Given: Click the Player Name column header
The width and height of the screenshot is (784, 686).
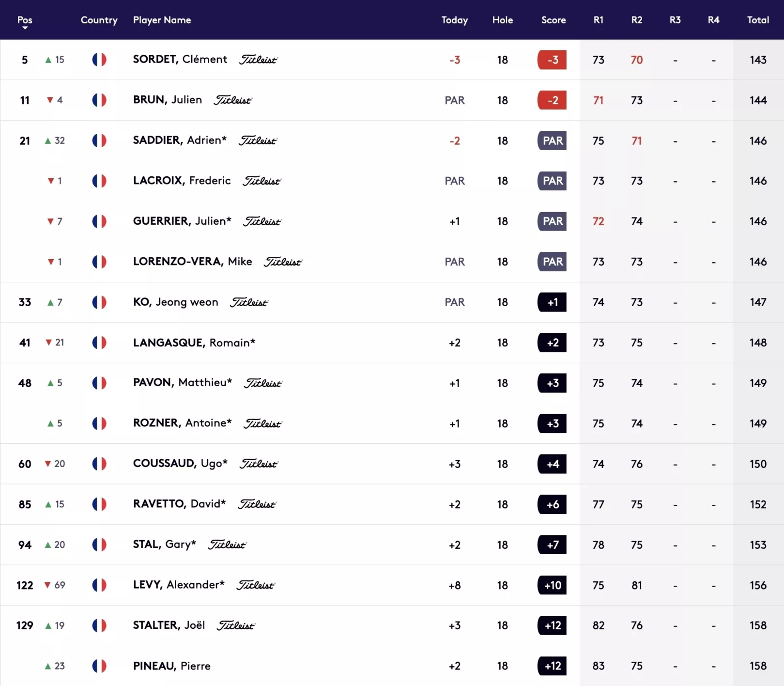Looking at the screenshot, I should click(x=162, y=20).
